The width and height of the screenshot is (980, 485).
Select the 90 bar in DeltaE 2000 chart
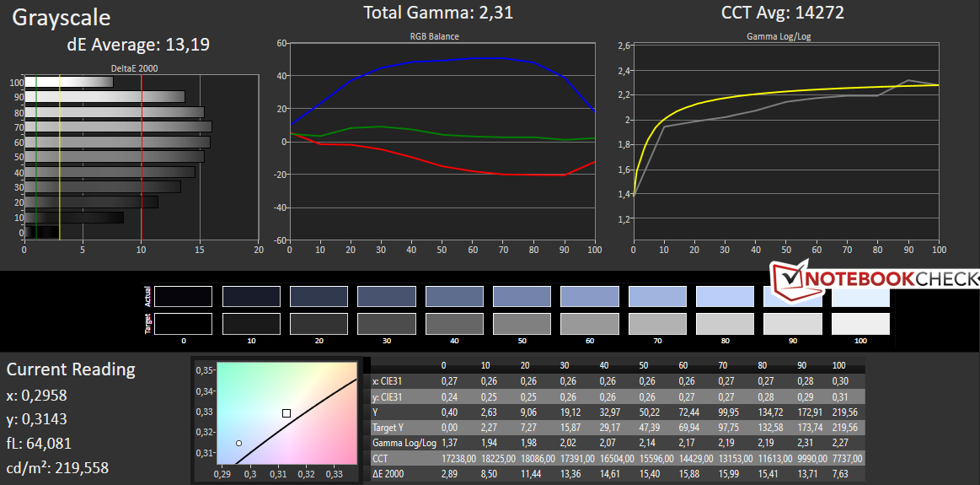[x=104, y=96]
